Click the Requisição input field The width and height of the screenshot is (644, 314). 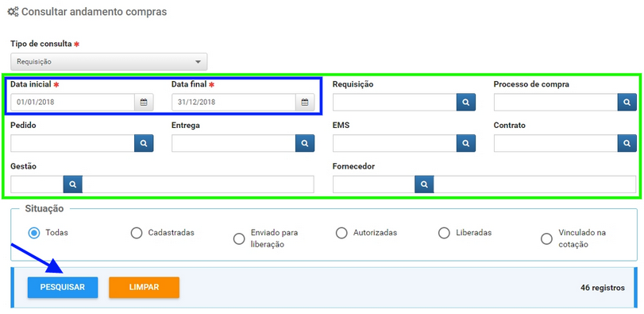tap(395, 103)
